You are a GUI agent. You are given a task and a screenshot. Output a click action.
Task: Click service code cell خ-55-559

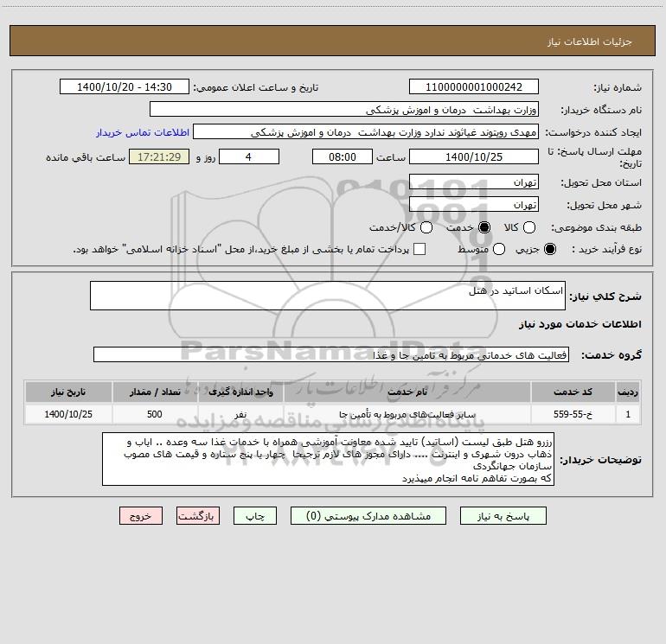pyautogui.click(x=573, y=414)
